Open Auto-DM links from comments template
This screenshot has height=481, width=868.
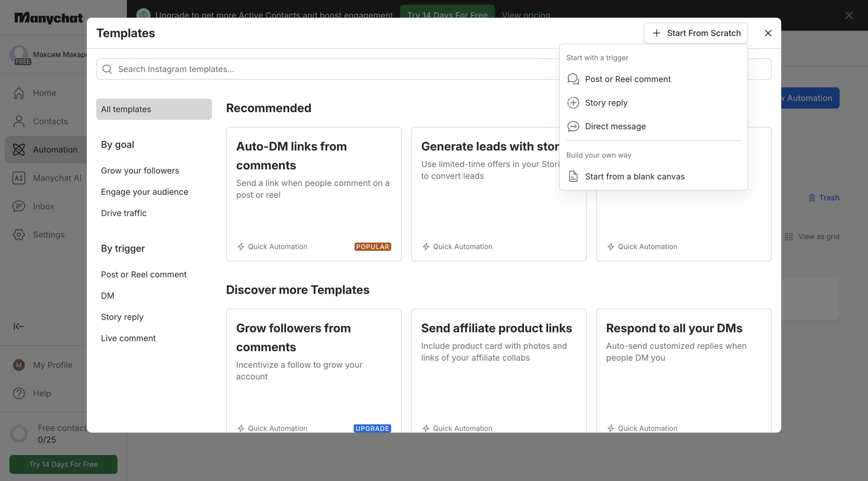click(x=314, y=194)
